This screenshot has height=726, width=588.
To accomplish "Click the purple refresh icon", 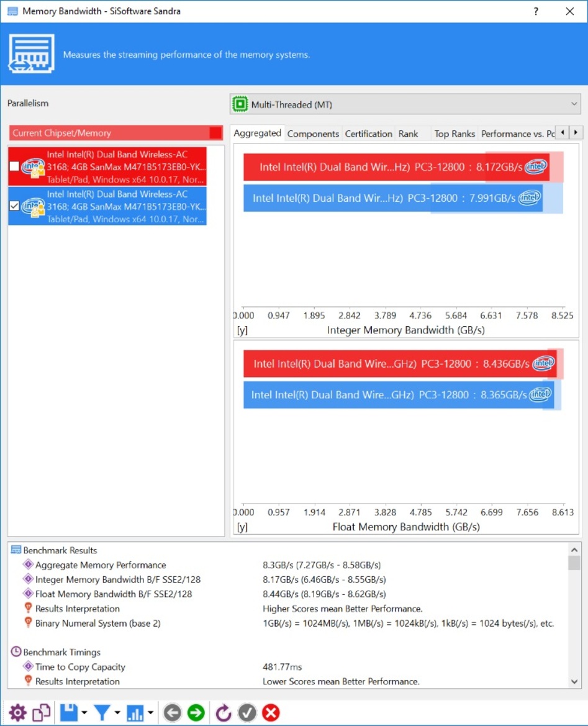I will point(223,712).
